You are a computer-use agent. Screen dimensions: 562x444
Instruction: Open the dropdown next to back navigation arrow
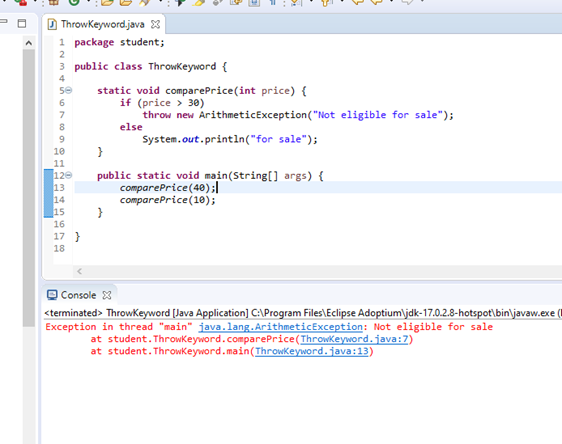pyautogui.click(x=391, y=1)
